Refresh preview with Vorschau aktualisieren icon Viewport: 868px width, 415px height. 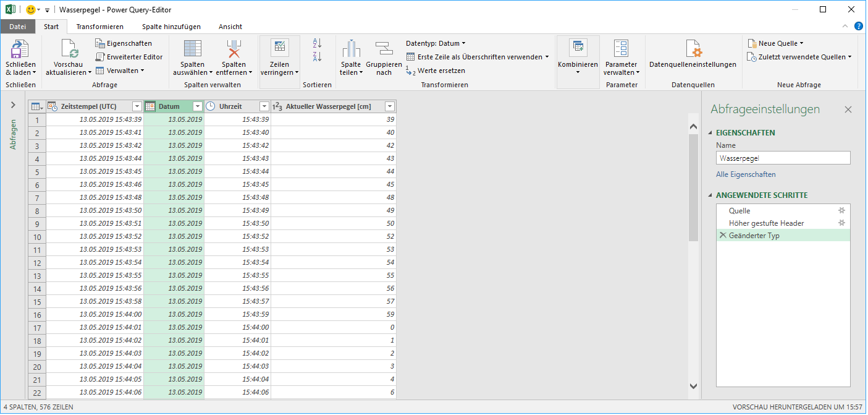pyautogui.click(x=69, y=49)
